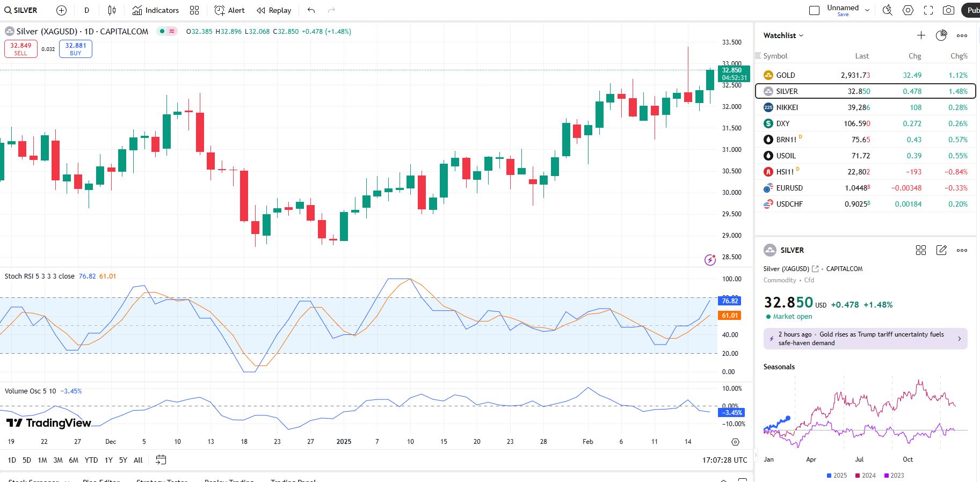
Task: Open the candlestick chart type selector
Action: [x=112, y=10]
